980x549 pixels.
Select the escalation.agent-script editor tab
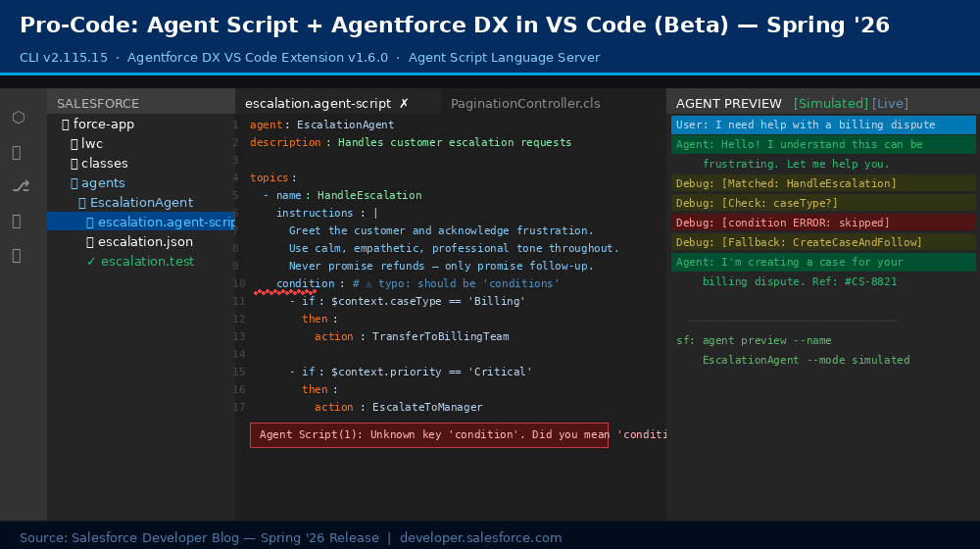tap(318, 103)
